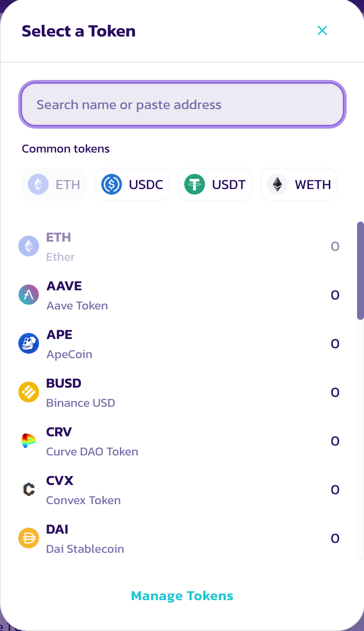Select the Curve DAO Token name
364x631 pixels.
92,452
